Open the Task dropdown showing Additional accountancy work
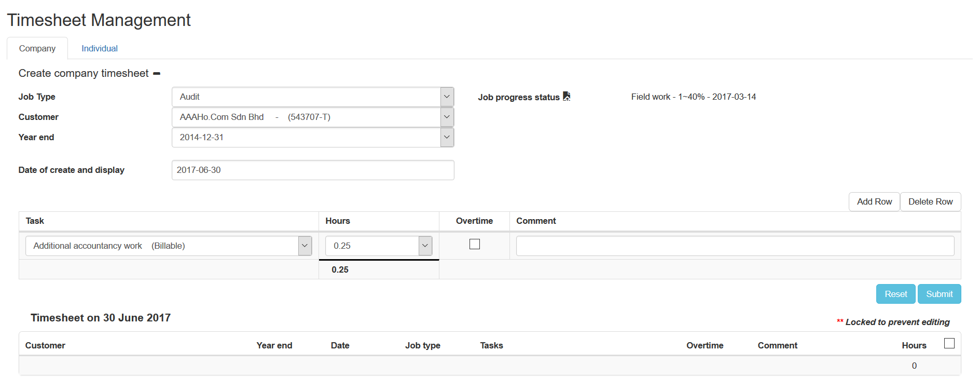The width and height of the screenshot is (980, 391). (305, 246)
